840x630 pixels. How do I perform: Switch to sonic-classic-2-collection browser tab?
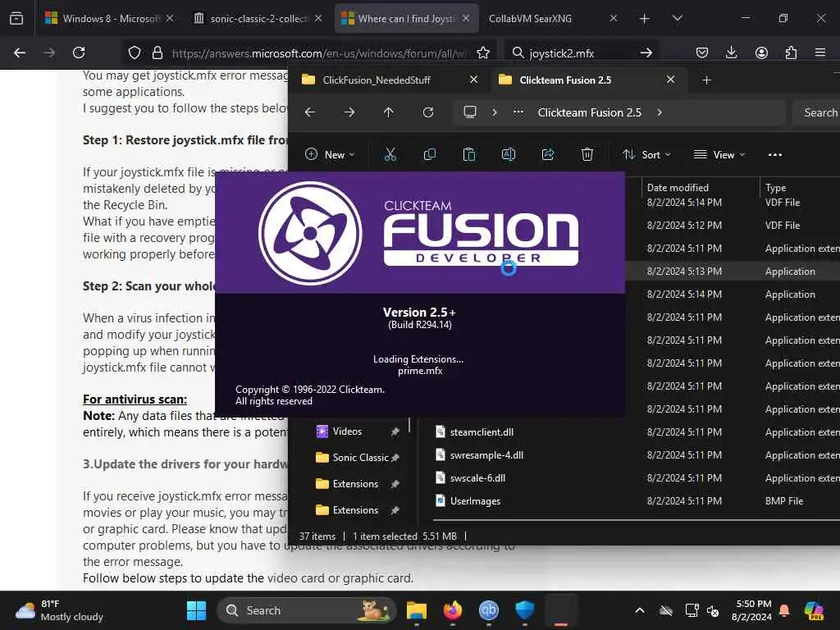[252, 19]
